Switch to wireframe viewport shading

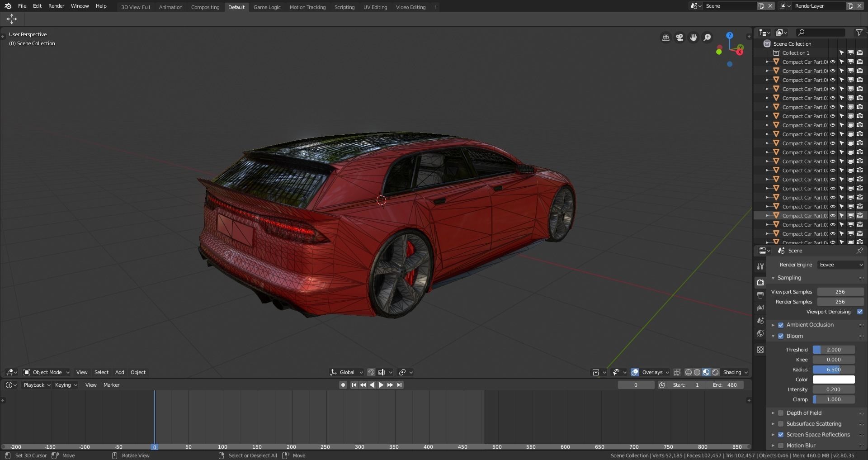point(689,372)
